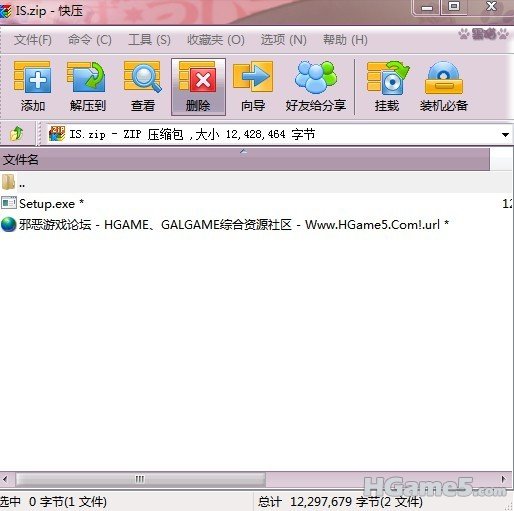
Task: Open the 命令 (C) menu
Action: tap(90, 40)
